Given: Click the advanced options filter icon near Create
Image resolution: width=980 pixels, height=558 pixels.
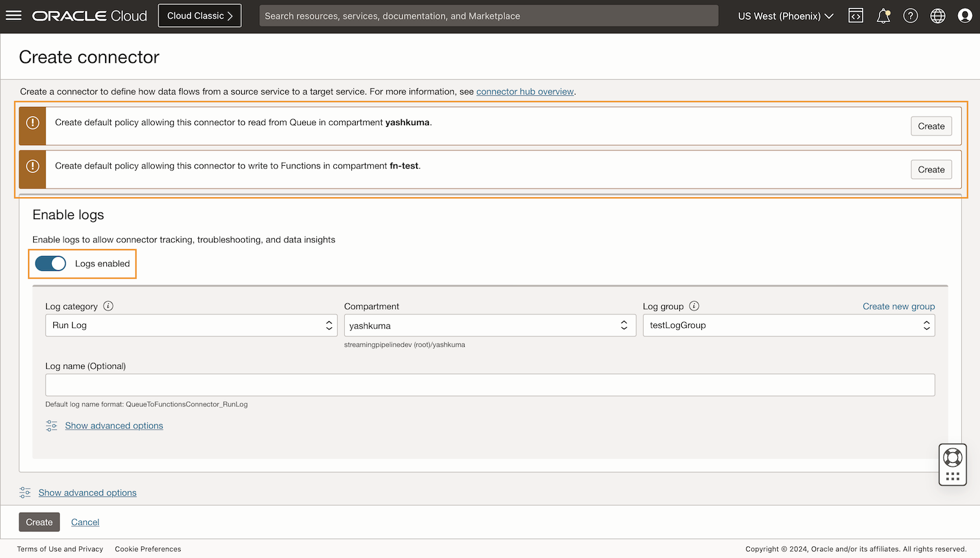Looking at the screenshot, I should pyautogui.click(x=25, y=493).
